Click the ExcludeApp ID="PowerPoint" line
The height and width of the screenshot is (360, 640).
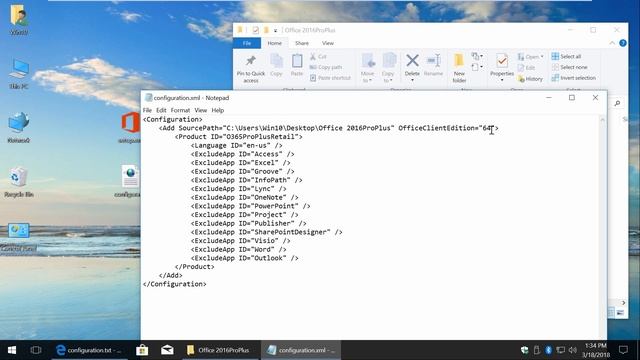point(250,206)
